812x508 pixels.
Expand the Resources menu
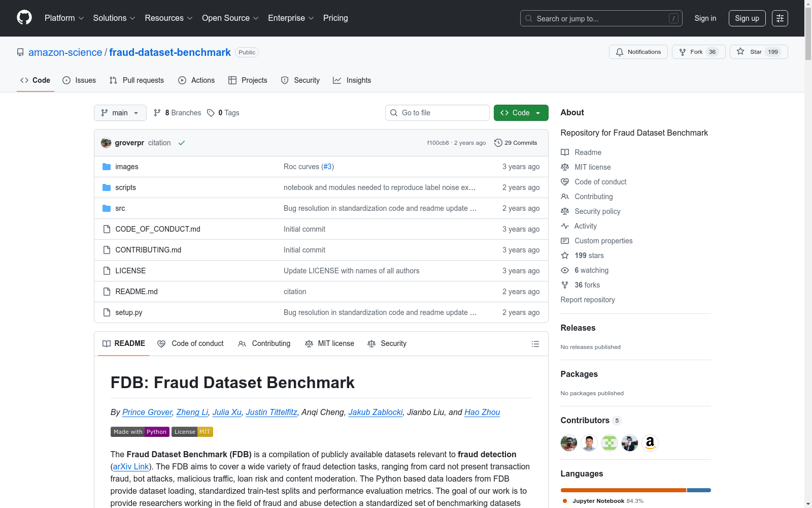pos(168,18)
